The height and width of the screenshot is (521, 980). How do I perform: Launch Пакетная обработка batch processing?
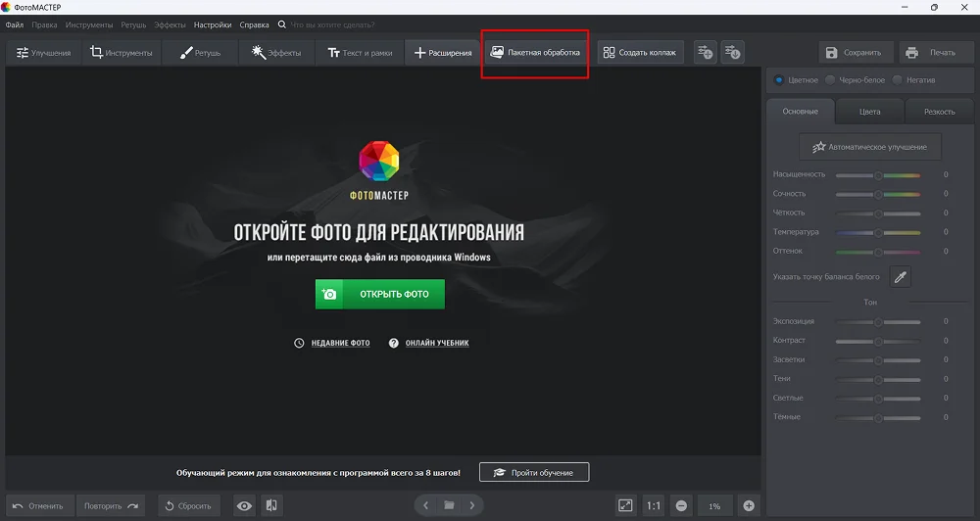(x=535, y=53)
